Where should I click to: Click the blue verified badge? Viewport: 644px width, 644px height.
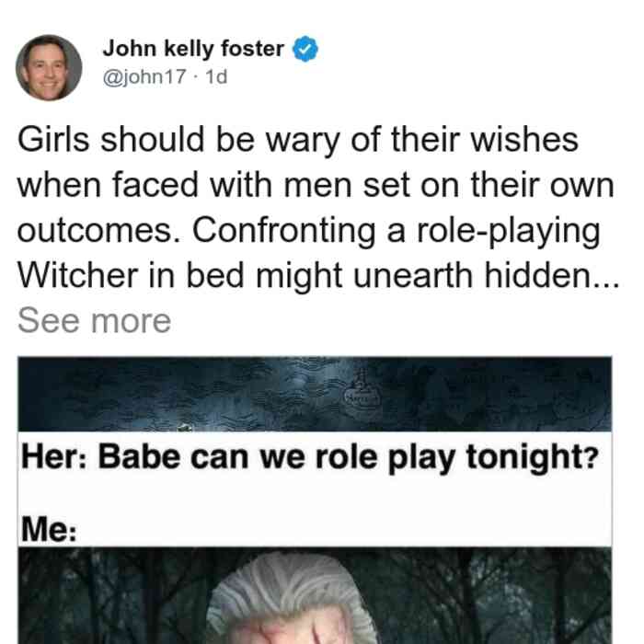click(305, 49)
